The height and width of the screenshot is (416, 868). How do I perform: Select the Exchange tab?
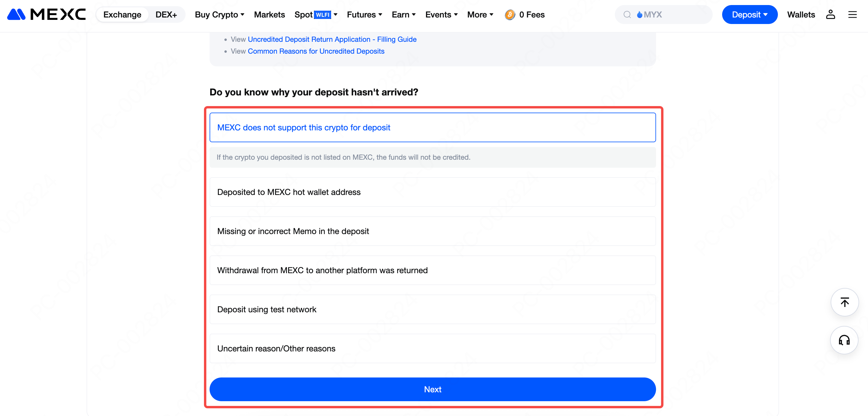pos(122,15)
